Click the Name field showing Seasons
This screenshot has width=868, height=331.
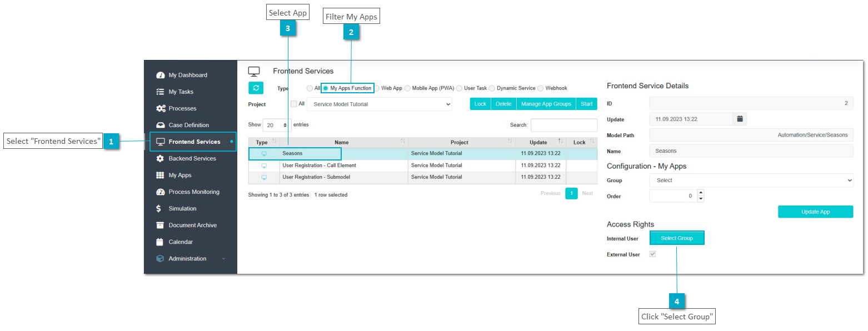(751, 151)
